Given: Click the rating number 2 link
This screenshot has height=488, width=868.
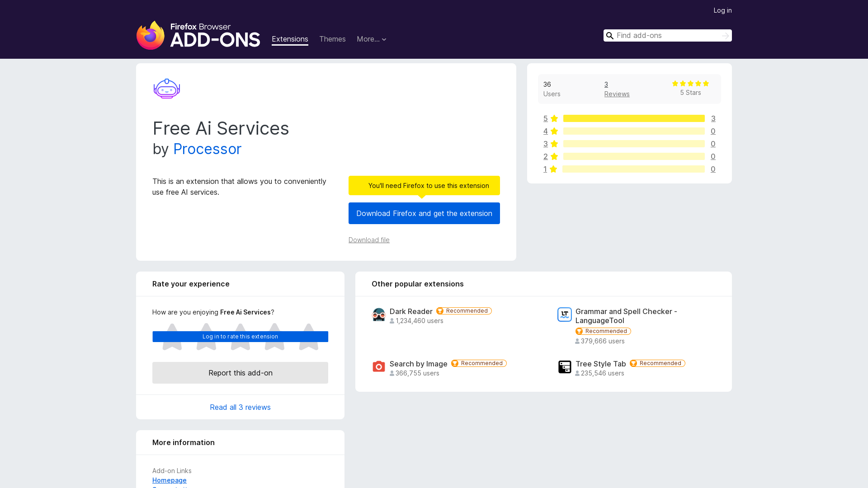Looking at the screenshot, I should [546, 156].
